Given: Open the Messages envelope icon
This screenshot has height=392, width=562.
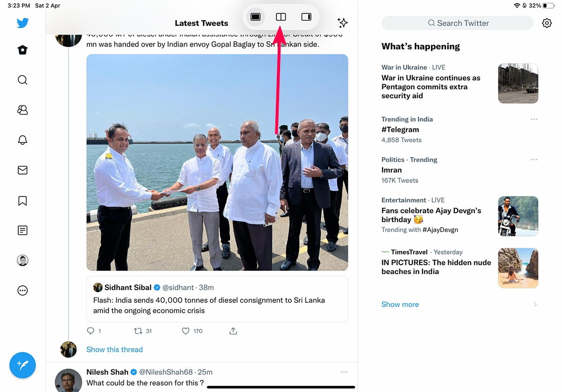Looking at the screenshot, I should [22, 170].
